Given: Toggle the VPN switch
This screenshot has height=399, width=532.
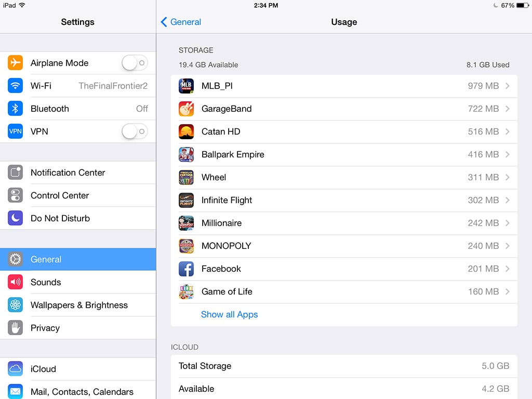Looking at the screenshot, I should tap(135, 131).
